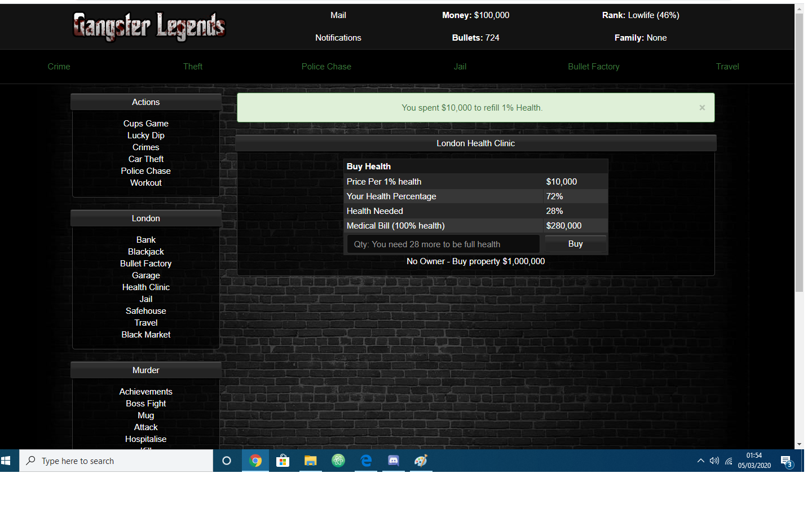812x508 pixels.
Task: Open Achievements in Murder panel
Action: pyautogui.click(x=146, y=392)
